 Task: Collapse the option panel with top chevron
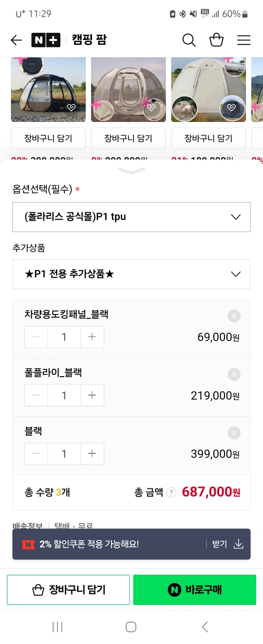[131, 171]
